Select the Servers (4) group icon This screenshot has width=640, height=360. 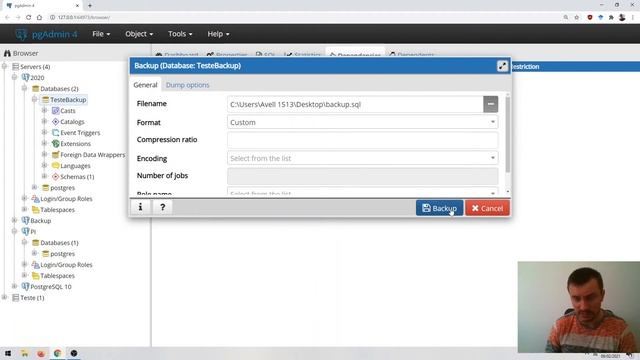(x=16, y=67)
